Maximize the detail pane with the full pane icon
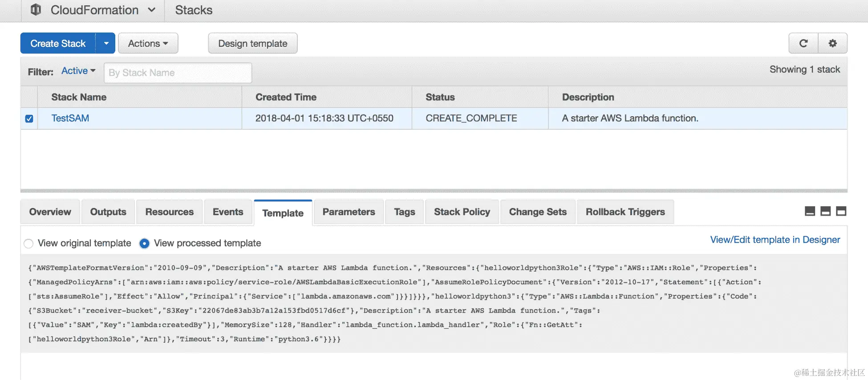868x380 pixels. [x=841, y=211]
